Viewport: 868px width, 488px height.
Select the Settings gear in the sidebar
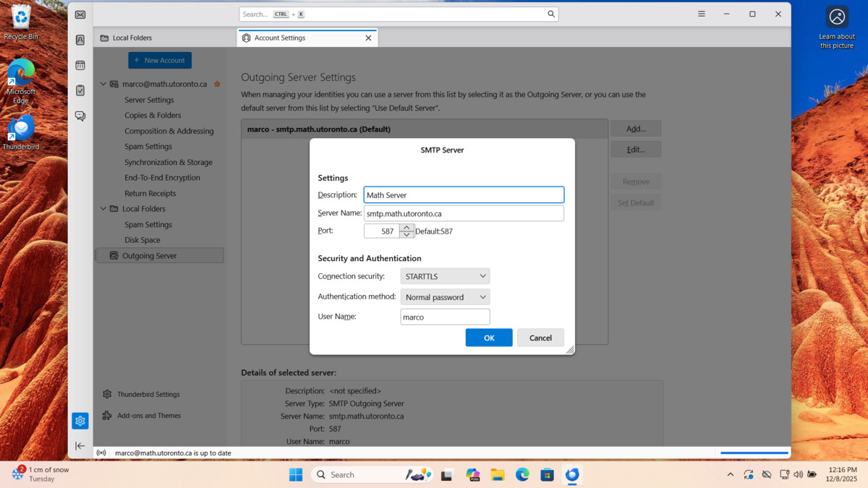pyautogui.click(x=80, y=420)
